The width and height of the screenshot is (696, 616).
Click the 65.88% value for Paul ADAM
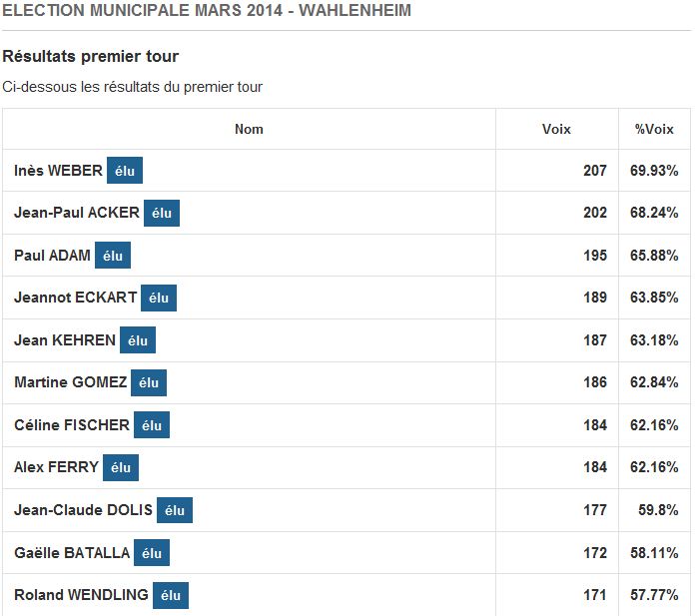654,256
